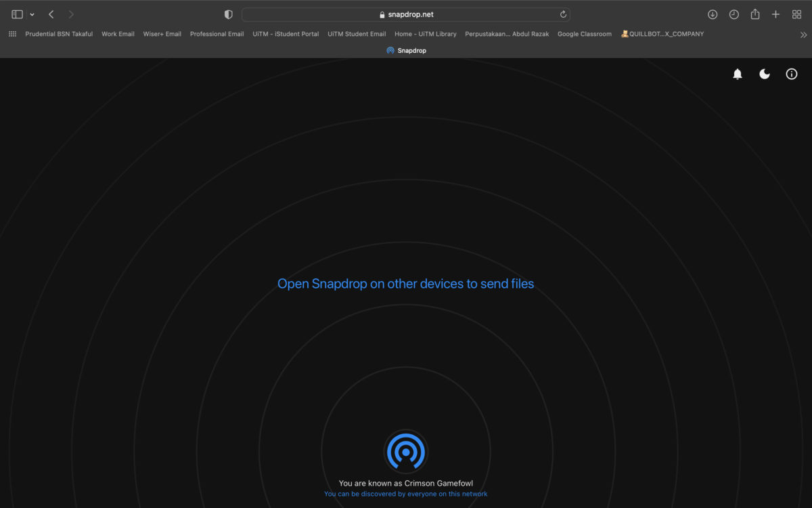The width and height of the screenshot is (812, 508).
Task: Show Safari downloads list
Action: tap(713, 14)
